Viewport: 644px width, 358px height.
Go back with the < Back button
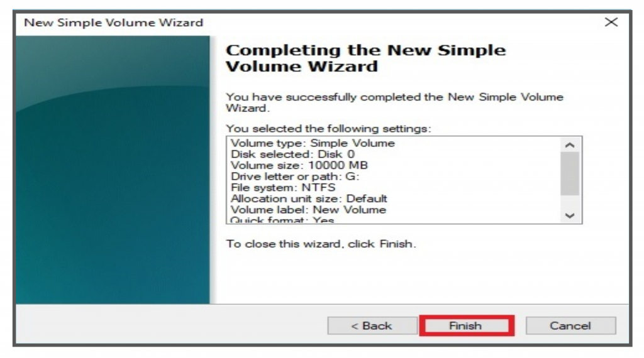coord(372,325)
